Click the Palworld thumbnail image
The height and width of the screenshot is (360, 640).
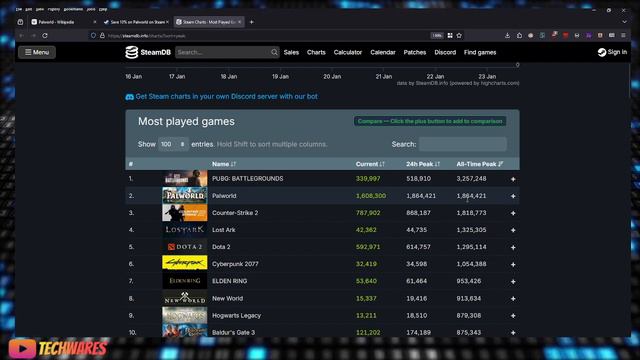pyautogui.click(x=184, y=196)
